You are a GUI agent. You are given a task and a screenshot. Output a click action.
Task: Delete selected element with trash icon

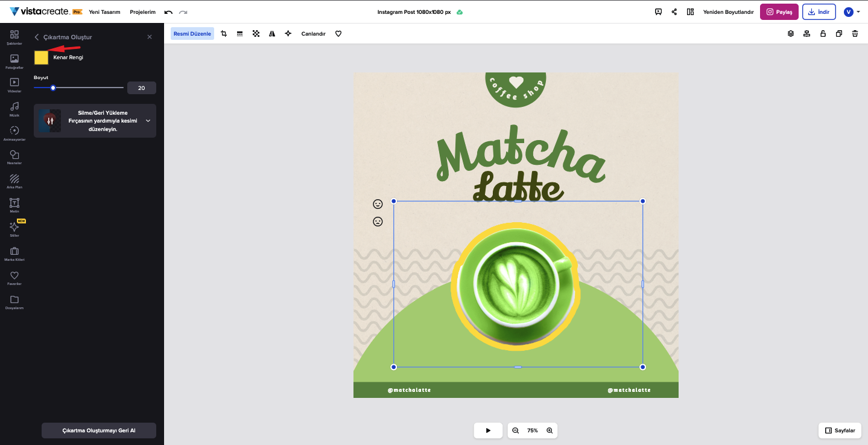(855, 34)
